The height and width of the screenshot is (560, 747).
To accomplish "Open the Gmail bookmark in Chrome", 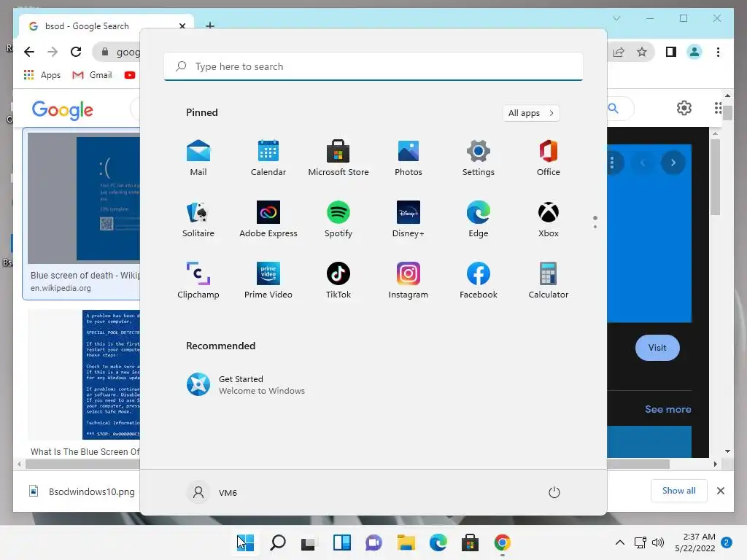I will click(92, 75).
